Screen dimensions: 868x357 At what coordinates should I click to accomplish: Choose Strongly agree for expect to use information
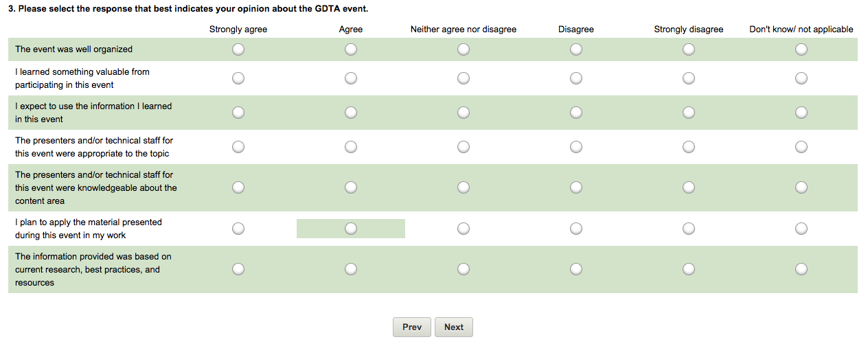(x=238, y=113)
